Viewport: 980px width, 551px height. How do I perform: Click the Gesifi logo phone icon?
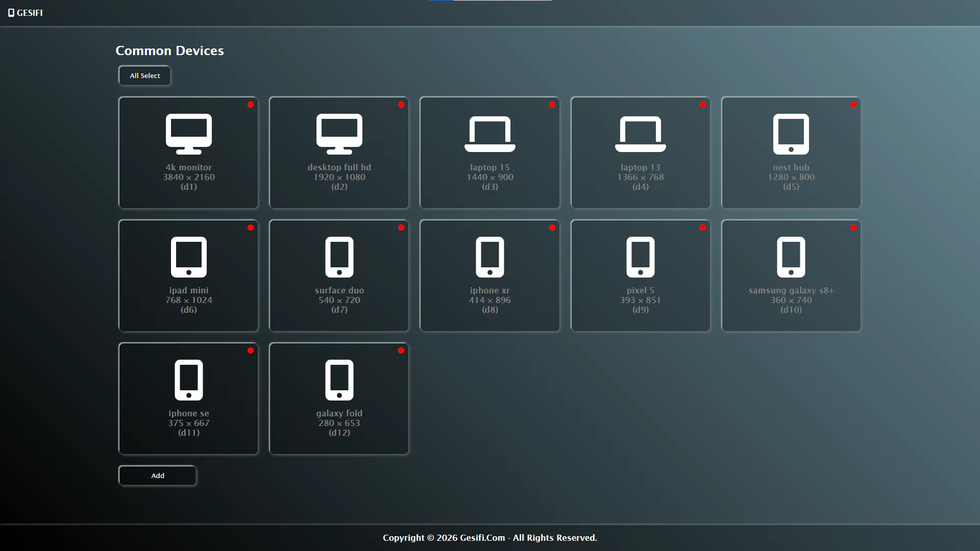point(11,13)
